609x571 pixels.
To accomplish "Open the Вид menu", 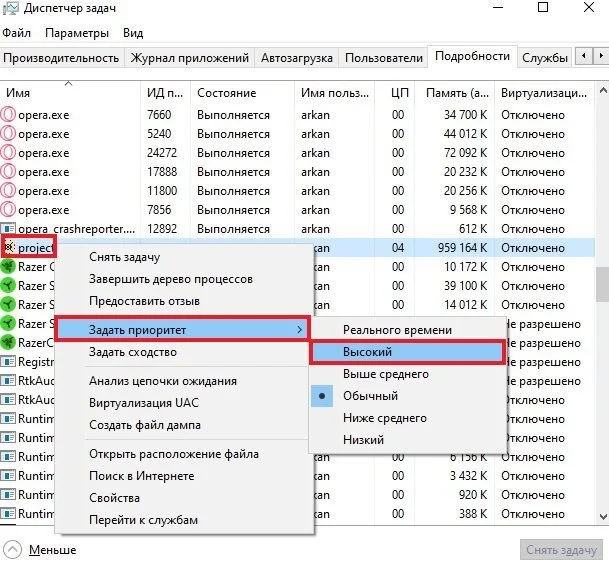I will coord(133,33).
